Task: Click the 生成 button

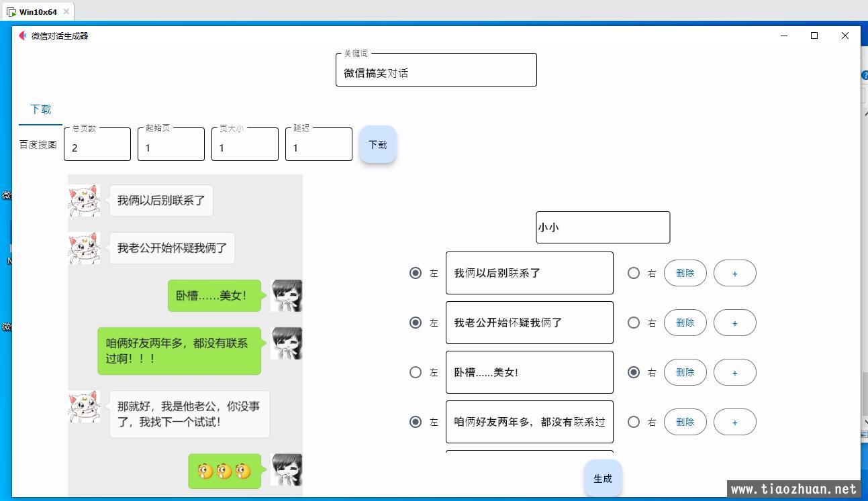Action: 603,478
